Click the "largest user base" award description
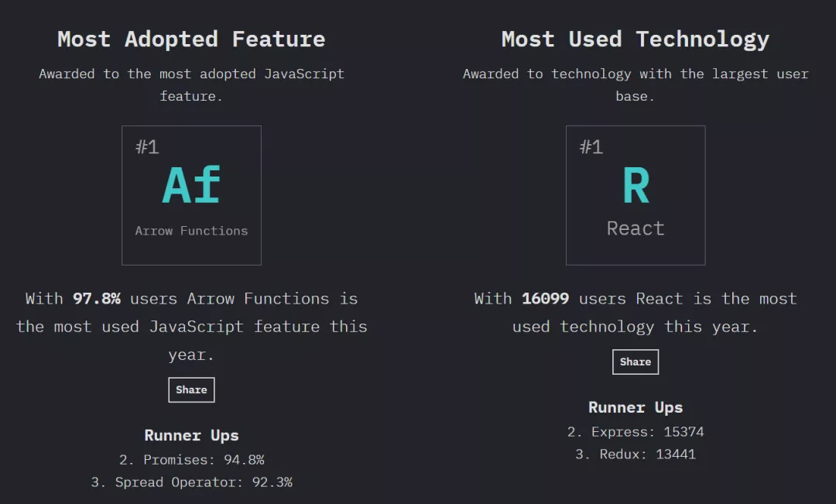The height and width of the screenshot is (504, 836). tap(636, 84)
